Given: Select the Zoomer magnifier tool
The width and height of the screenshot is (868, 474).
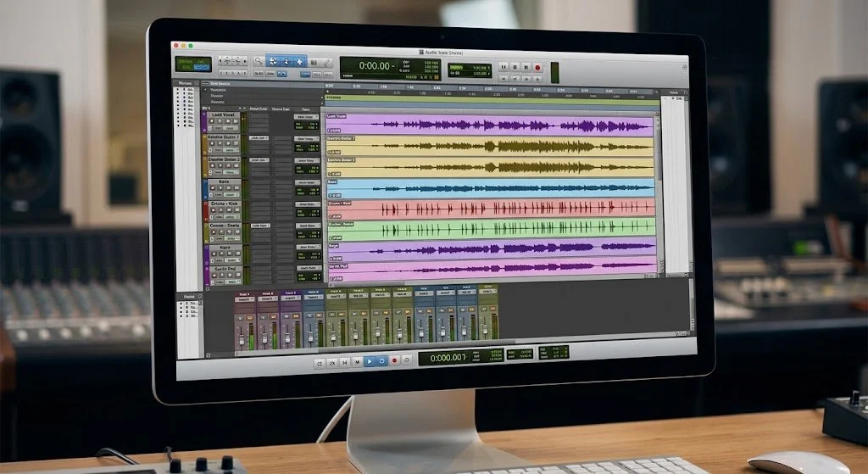Looking at the screenshot, I should coord(258,61).
